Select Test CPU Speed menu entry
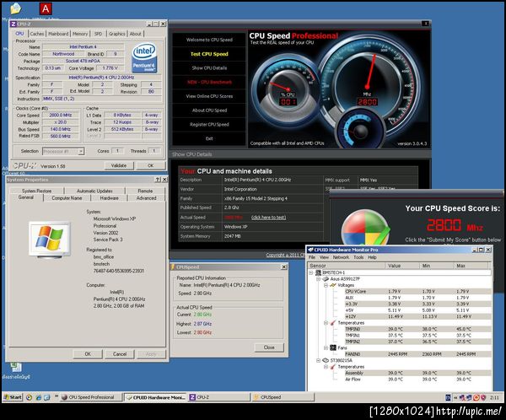 [x=209, y=54]
